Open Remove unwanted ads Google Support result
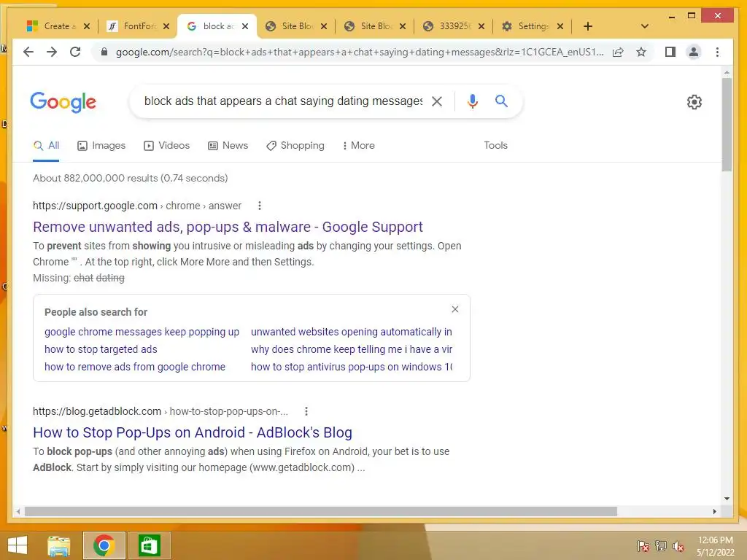Viewport: 747px width, 560px height. click(x=228, y=227)
